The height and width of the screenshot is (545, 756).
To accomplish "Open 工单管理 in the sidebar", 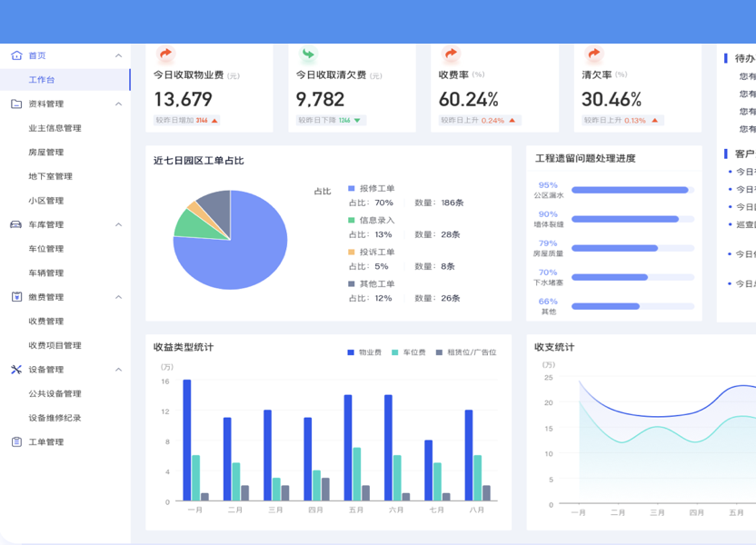I will 45,441.
